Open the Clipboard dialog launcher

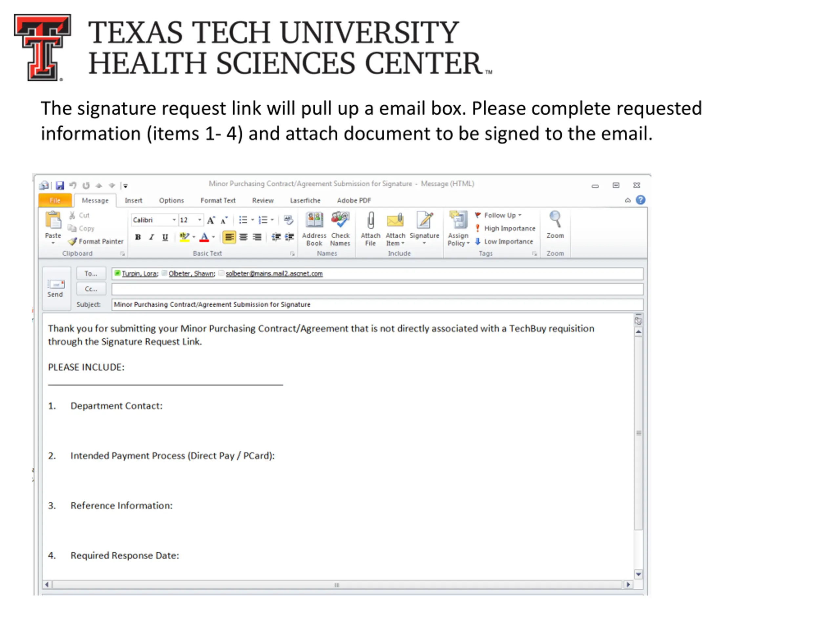pos(122,254)
